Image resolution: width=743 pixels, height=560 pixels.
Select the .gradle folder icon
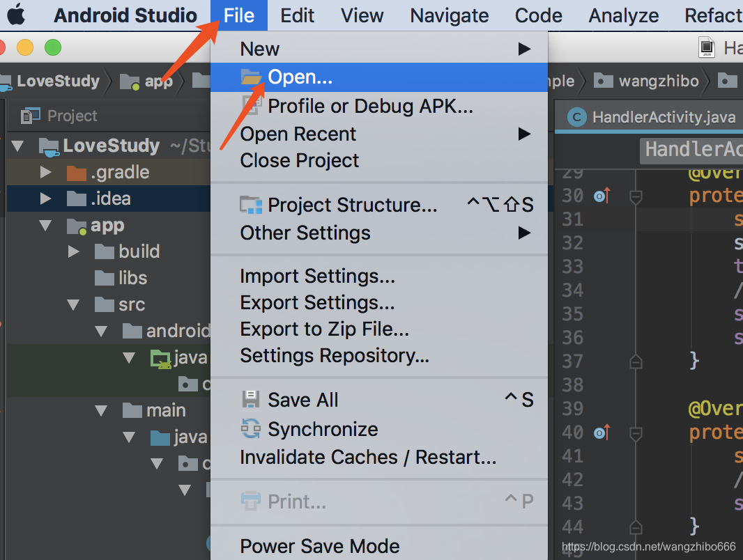pos(76,173)
